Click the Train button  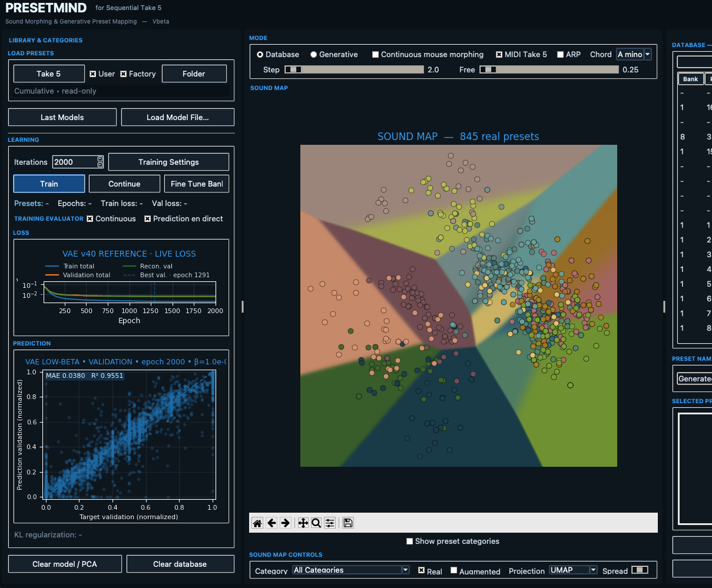point(49,184)
